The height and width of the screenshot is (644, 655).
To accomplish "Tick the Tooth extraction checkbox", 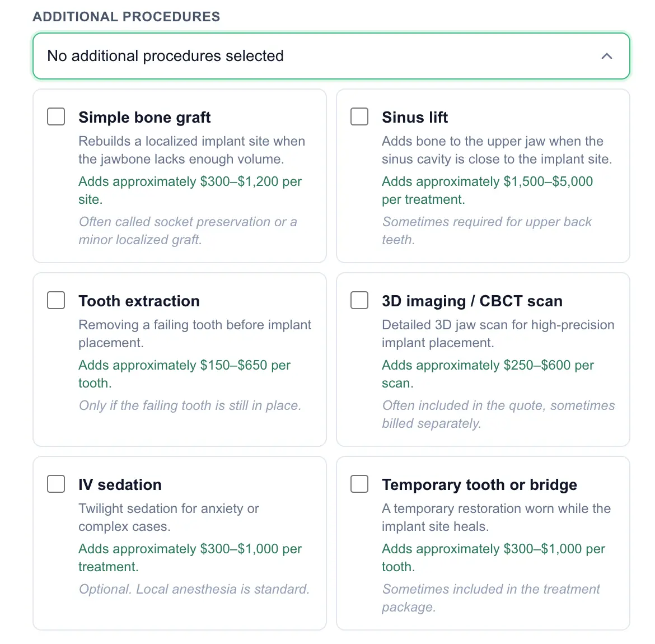I will pyautogui.click(x=56, y=300).
